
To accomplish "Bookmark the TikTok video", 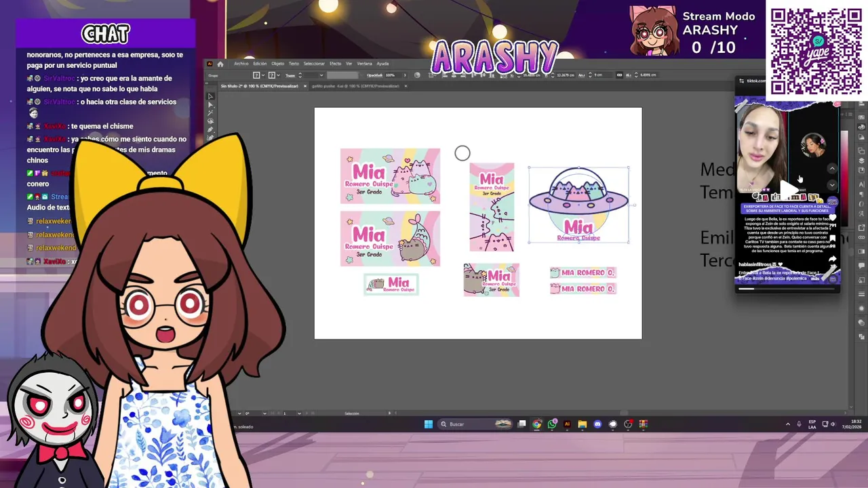I will tap(832, 238).
